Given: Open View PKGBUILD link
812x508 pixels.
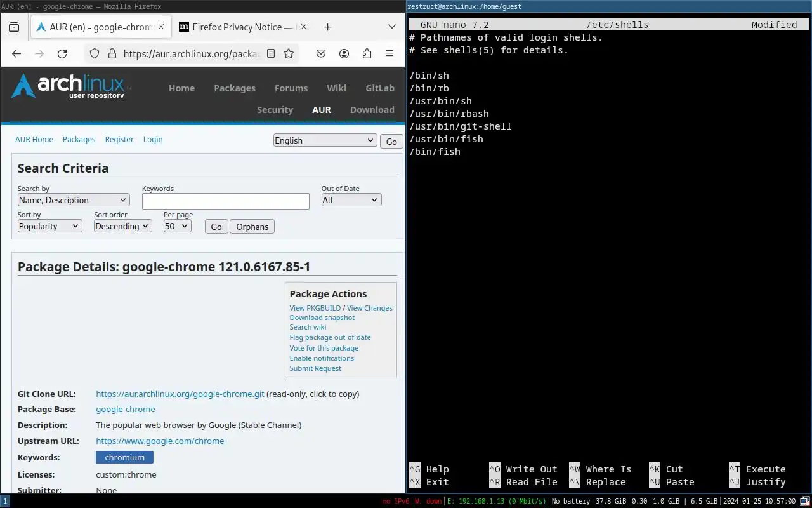Looking at the screenshot, I should coord(315,308).
